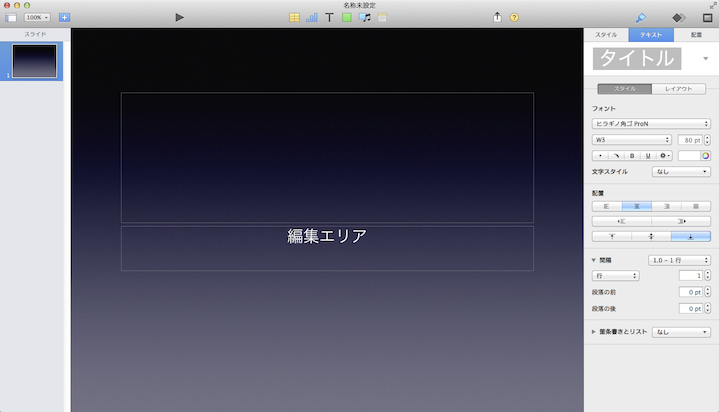Image resolution: width=719 pixels, height=412 pixels.
Task: Adjust font size with stepper arrows
Action: click(707, 140)
